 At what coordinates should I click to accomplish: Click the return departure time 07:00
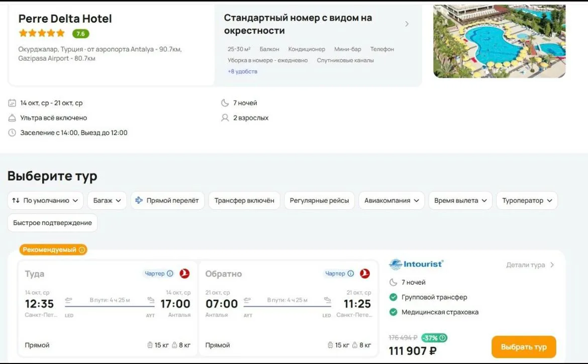click(x=222, y=304)
